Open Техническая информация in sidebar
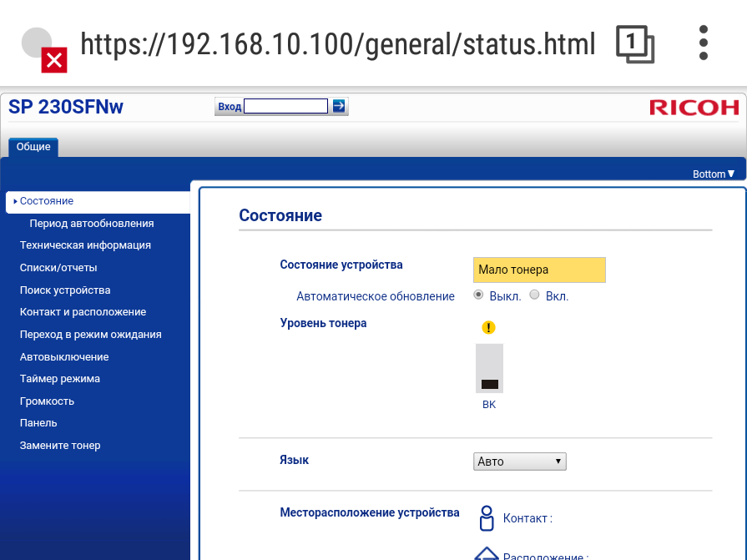Screen dimensions: 747x560 [85, 245]
